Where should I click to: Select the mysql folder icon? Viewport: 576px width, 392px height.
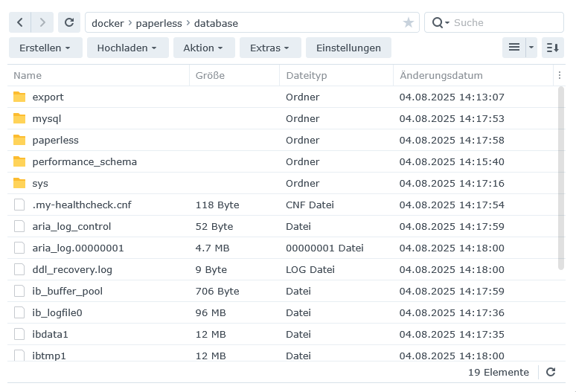click(19, 118)
